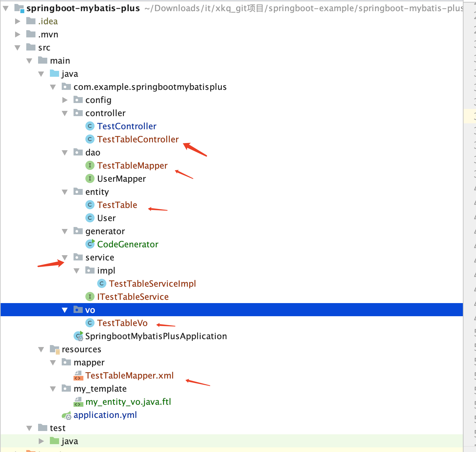This screenshot has height=452, width=476.
Task: Select the TestTable entity class
Action: tap(117, 205)
